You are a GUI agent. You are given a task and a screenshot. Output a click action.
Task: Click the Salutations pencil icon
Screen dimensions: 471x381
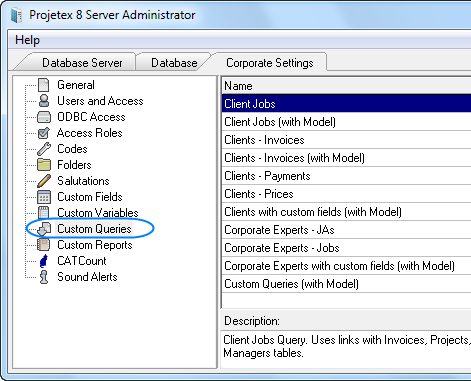[44, 181]
